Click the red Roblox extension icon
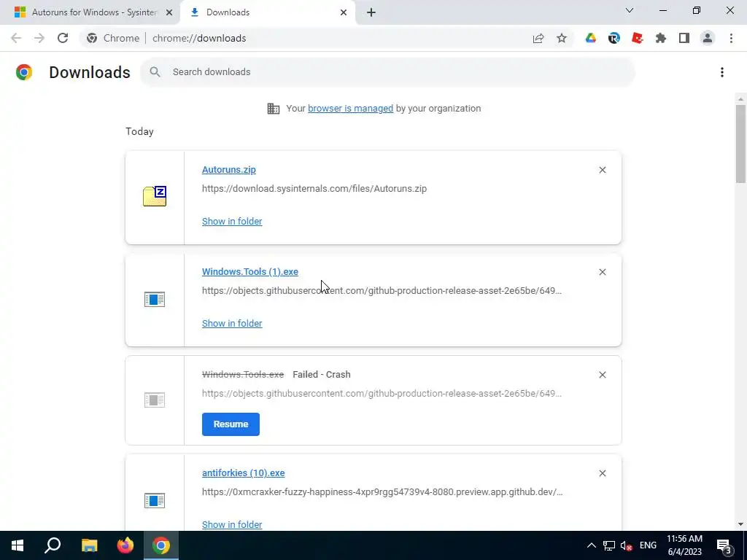747x560 pixels. tap(638, 38)
